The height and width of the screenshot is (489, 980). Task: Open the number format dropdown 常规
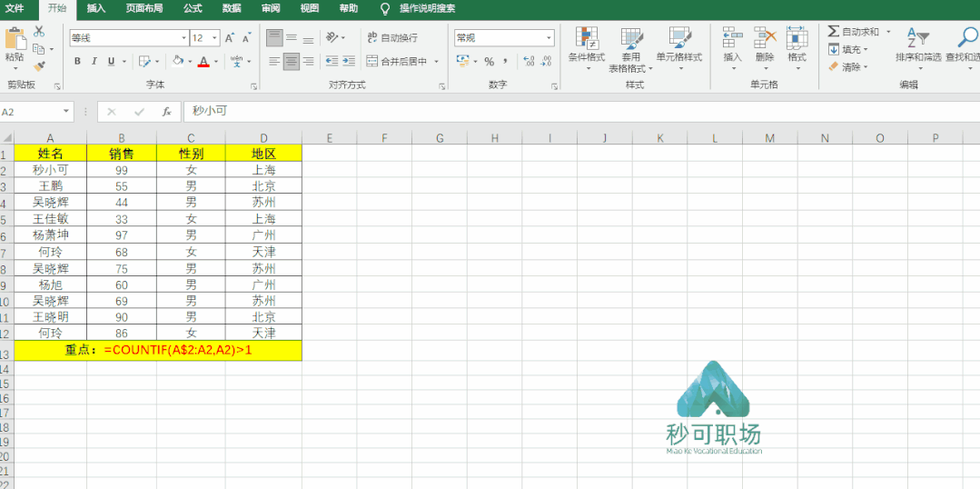click(550, 38)
